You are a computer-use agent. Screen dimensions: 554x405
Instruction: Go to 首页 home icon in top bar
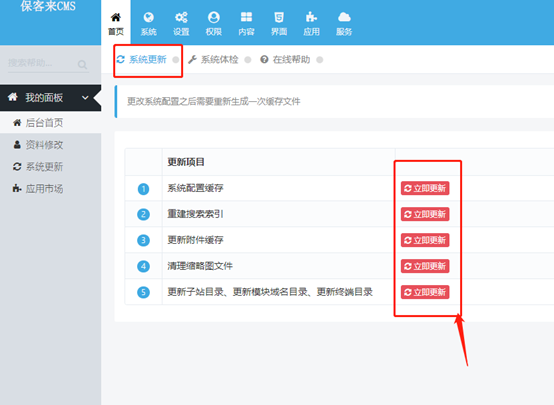(x=116, y=17)
